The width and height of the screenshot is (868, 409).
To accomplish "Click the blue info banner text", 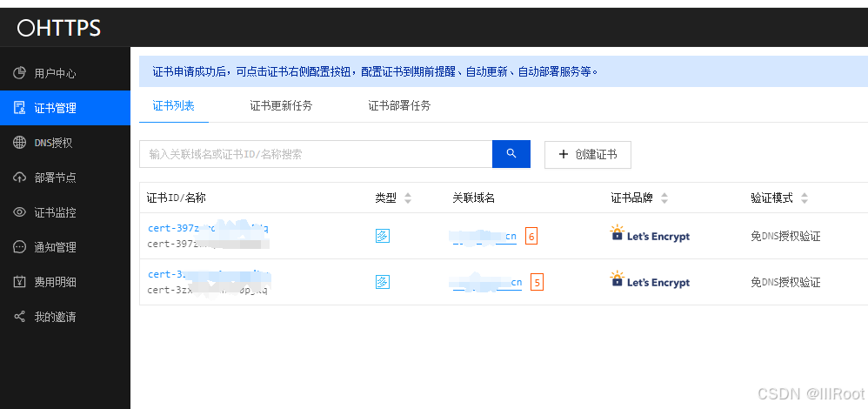I will pyautogui.click(x=376, y=71).
